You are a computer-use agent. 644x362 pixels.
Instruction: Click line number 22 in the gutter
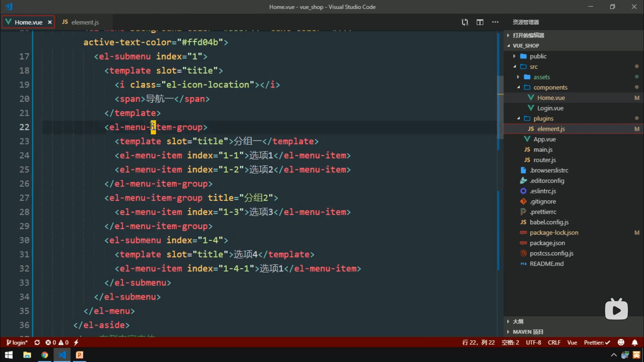(x=24, y=127)
